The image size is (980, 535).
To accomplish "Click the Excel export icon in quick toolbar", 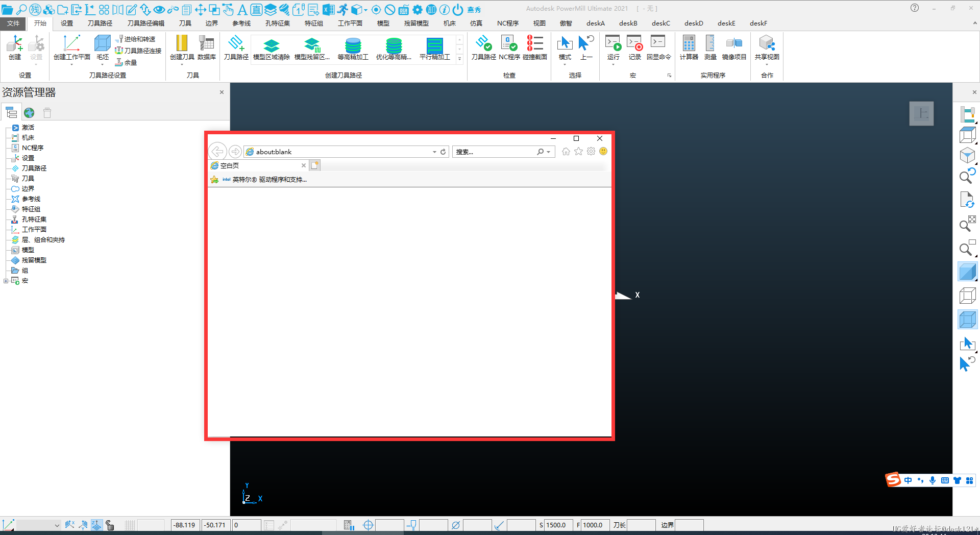I will [x=329, y=9].
